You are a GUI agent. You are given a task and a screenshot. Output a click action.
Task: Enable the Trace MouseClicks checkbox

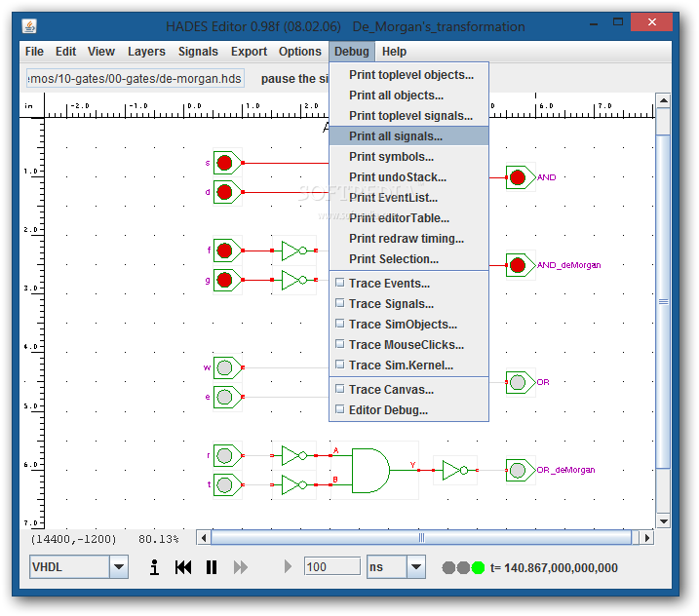point(339,344)
